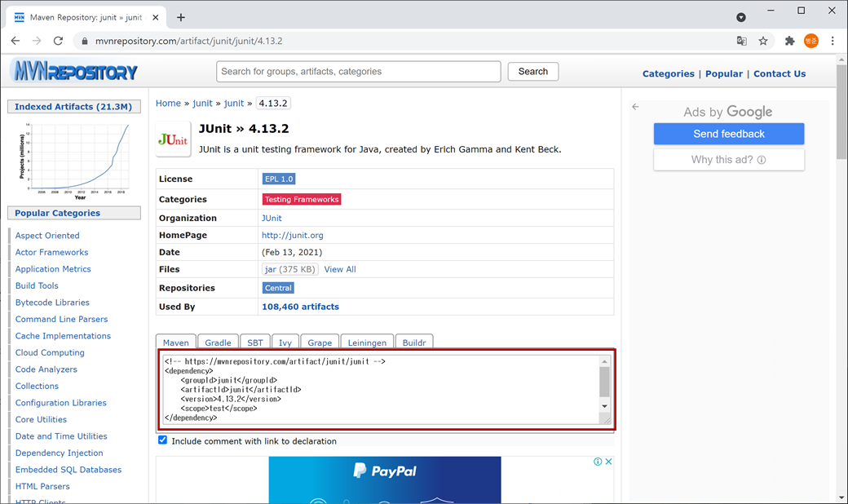The height and width of the screenshot is (504, 848).
Task: Click the page vertical scrollbar thumb
Action: pos(841,112)
